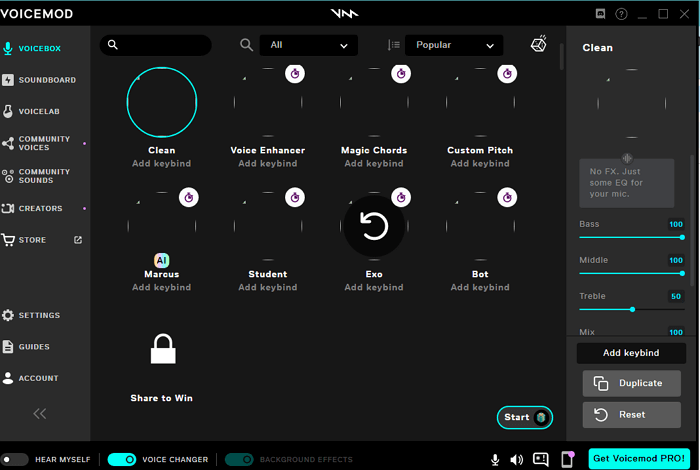
Task: Click the feedback chat icon in bottom bar
Action: [x=541, y=459]
